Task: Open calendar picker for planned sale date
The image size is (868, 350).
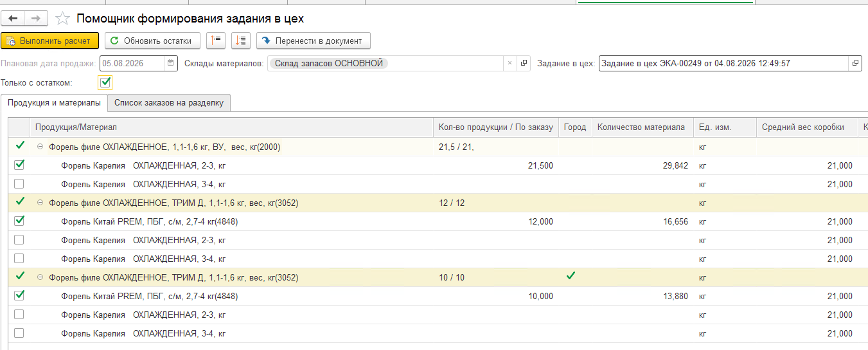Action: (170, 63)
